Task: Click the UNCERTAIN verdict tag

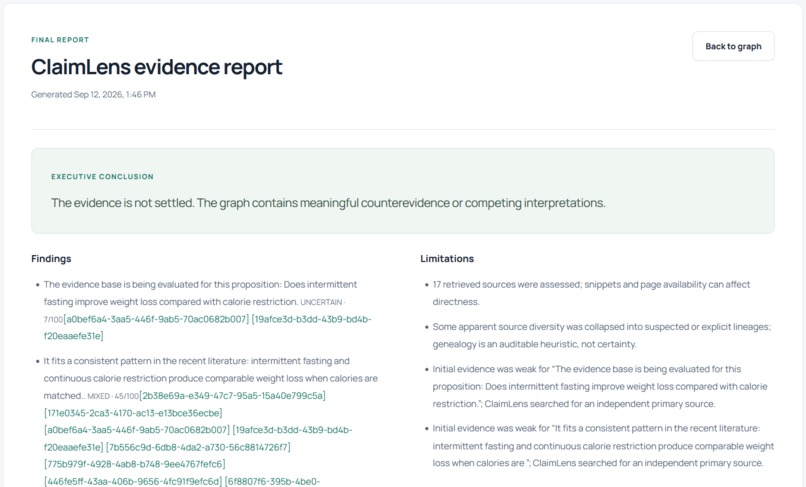Action: coord(321,302)
